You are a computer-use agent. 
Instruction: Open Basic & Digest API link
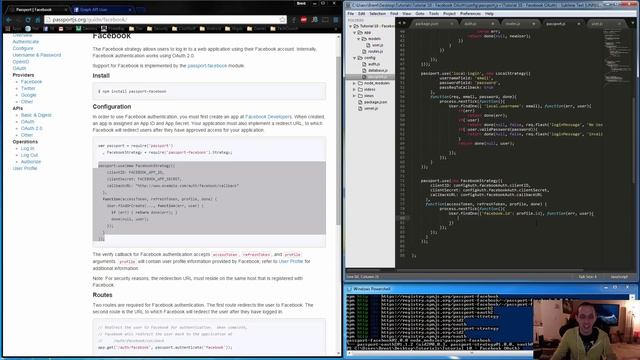36,115
